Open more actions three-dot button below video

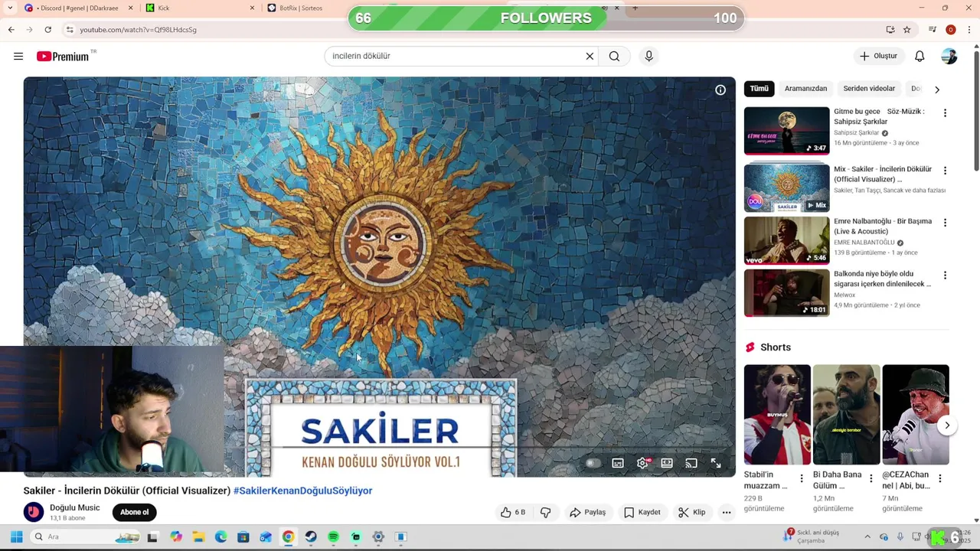coord(727,512)
